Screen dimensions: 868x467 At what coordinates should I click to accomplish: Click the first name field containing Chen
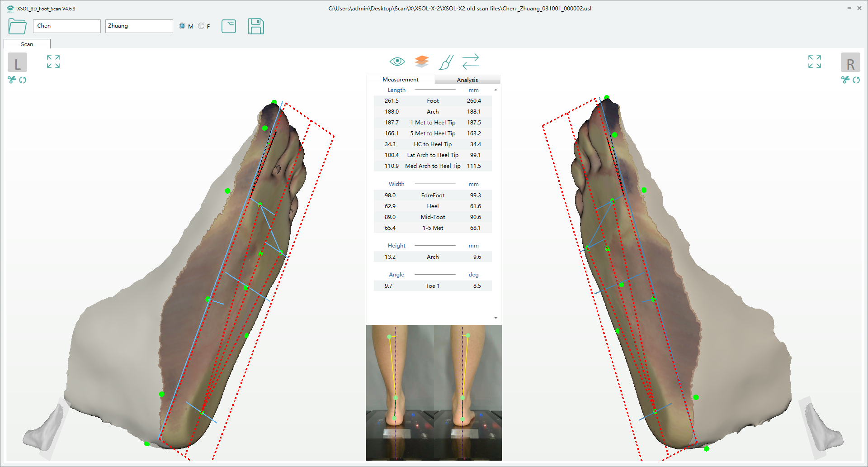click(x=66, y=26)
